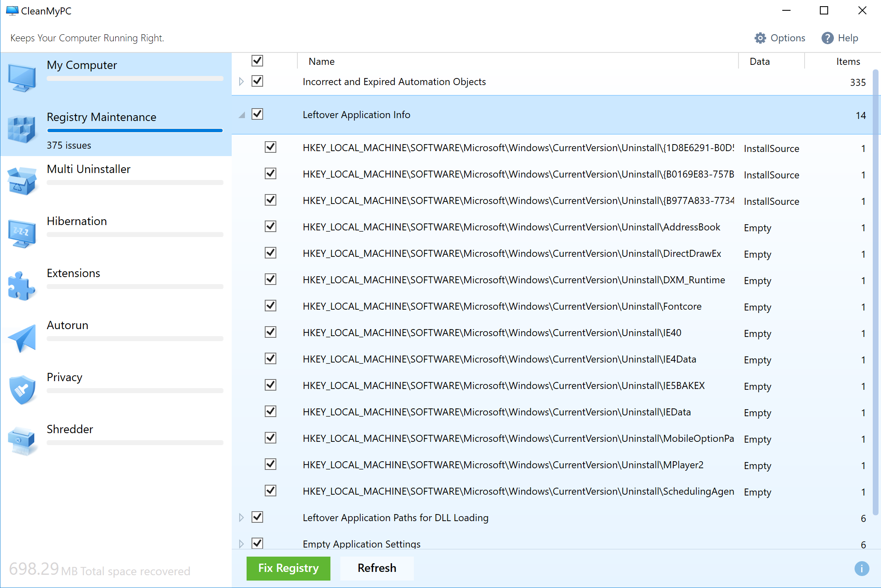Collapse the Leftover Application Info group
The image size is (881, 588).
(242, 115)
